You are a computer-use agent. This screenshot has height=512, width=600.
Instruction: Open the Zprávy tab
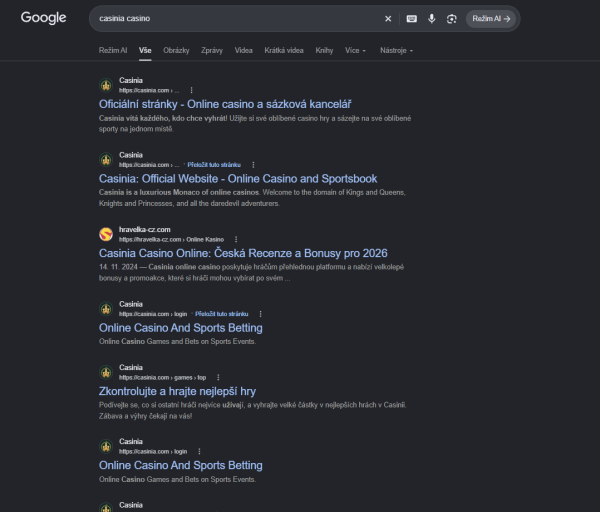212,51
